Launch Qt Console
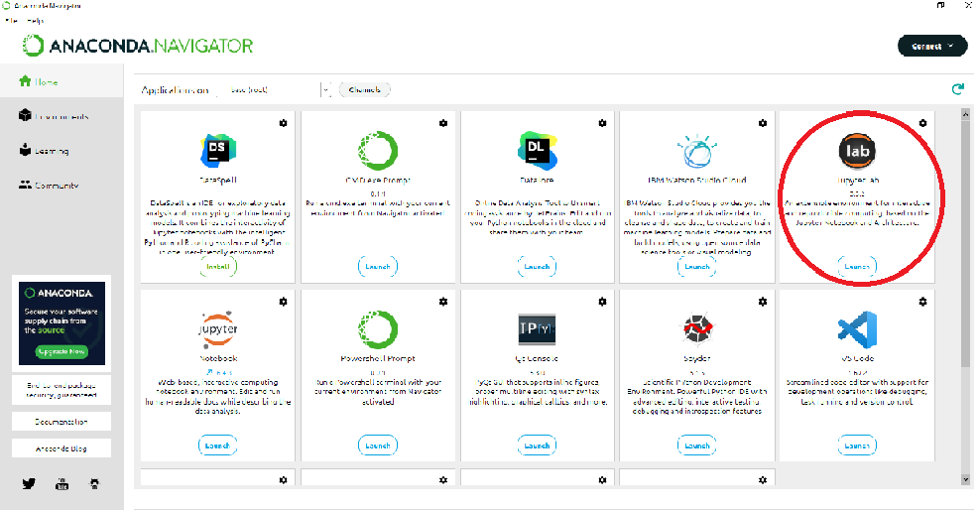The height and width of the screenshot is (510, 980). point(537,446)
